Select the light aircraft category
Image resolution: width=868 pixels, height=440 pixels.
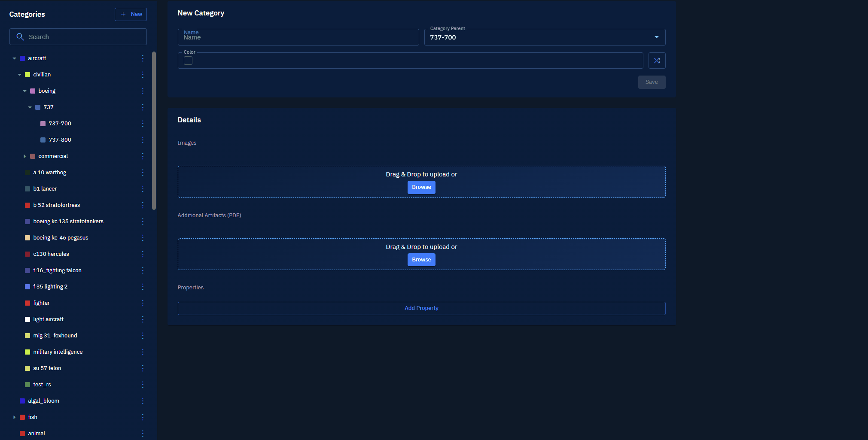pos(48,319)
